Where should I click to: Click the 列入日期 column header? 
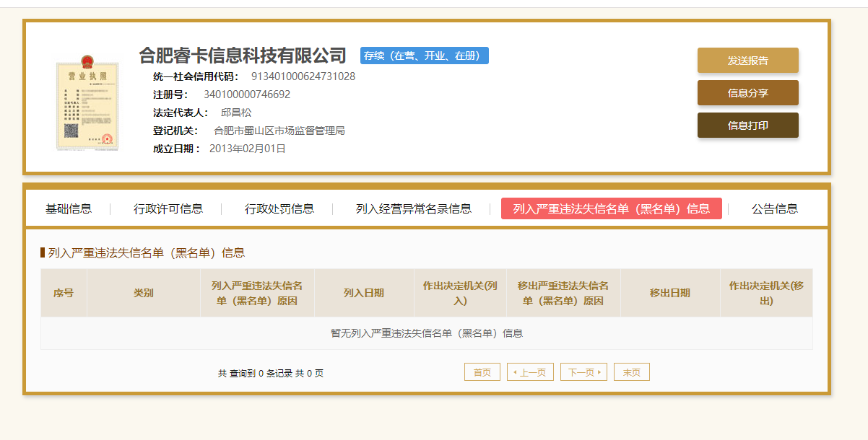tap(364, 293)
